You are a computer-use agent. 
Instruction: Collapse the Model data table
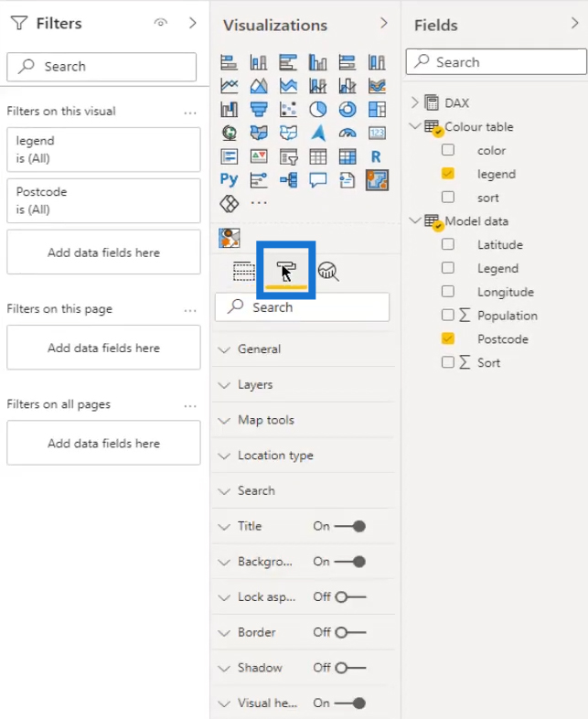point(415,220)
